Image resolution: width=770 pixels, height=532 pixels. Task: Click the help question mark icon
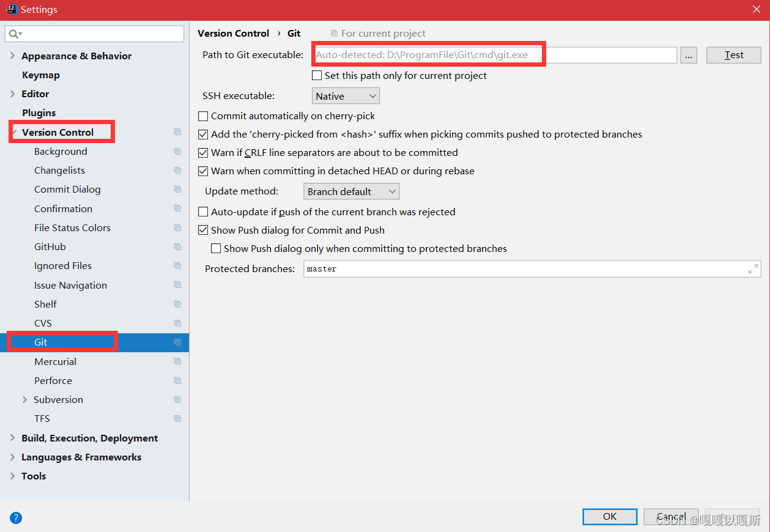pyautogui.click(x=16, y=518)
